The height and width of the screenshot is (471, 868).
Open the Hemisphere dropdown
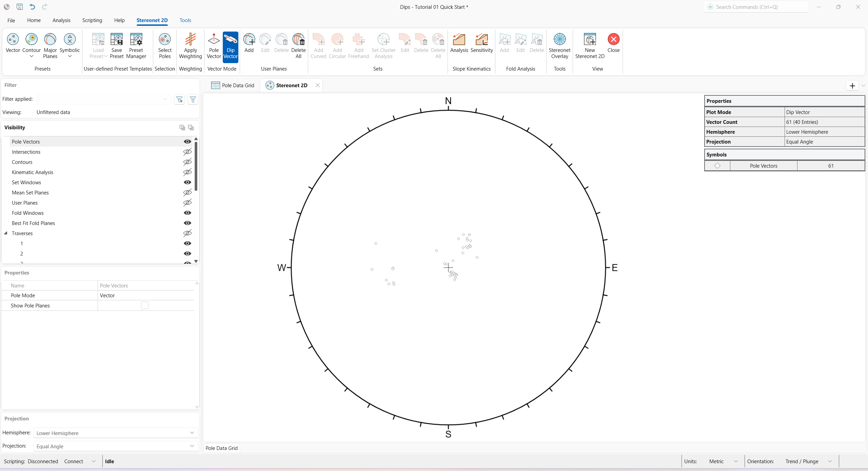click(x=192, y=433)
